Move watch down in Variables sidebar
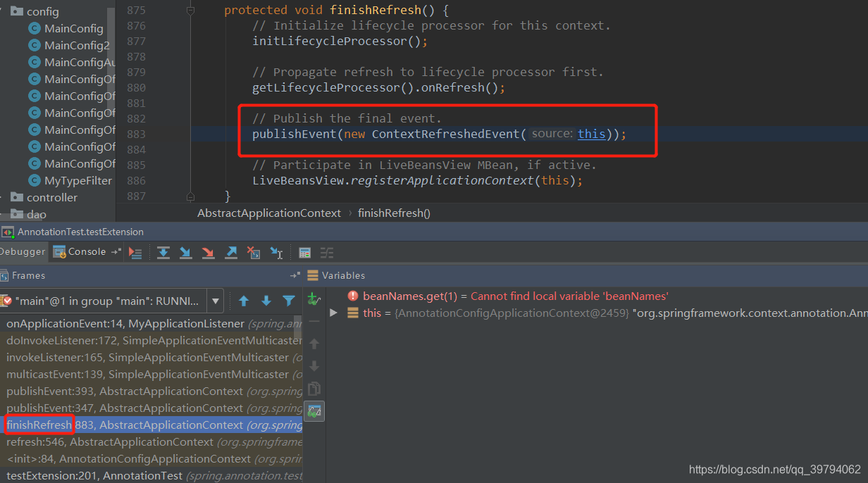This screenshot has width=868, height=483. tap(314, 366)
